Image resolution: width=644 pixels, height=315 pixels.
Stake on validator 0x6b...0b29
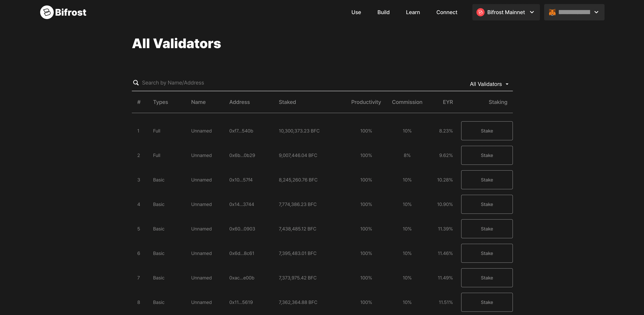pos(487,155)
